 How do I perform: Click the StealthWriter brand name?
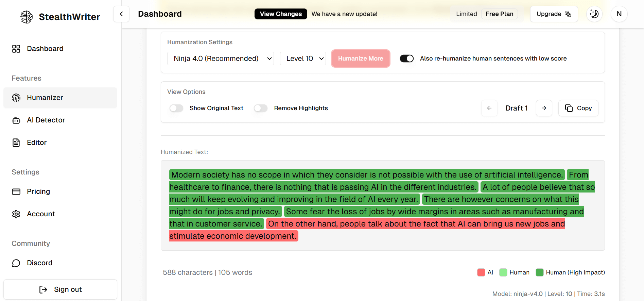[x=69, y=17]
